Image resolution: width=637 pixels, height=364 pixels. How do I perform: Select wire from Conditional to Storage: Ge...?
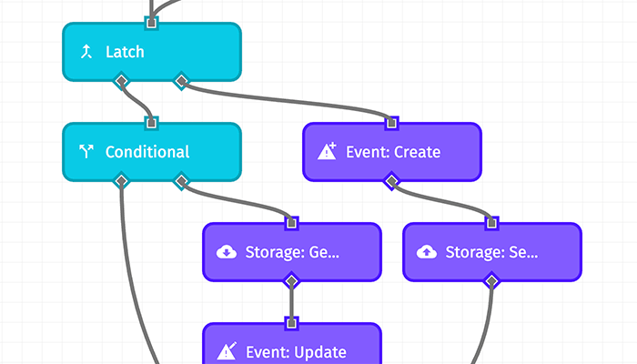(238, 199)
